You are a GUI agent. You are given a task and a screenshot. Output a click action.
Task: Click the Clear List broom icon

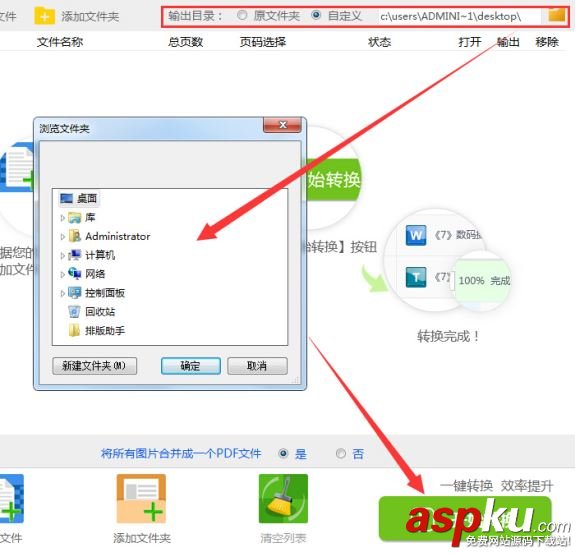tap(283, 499)
